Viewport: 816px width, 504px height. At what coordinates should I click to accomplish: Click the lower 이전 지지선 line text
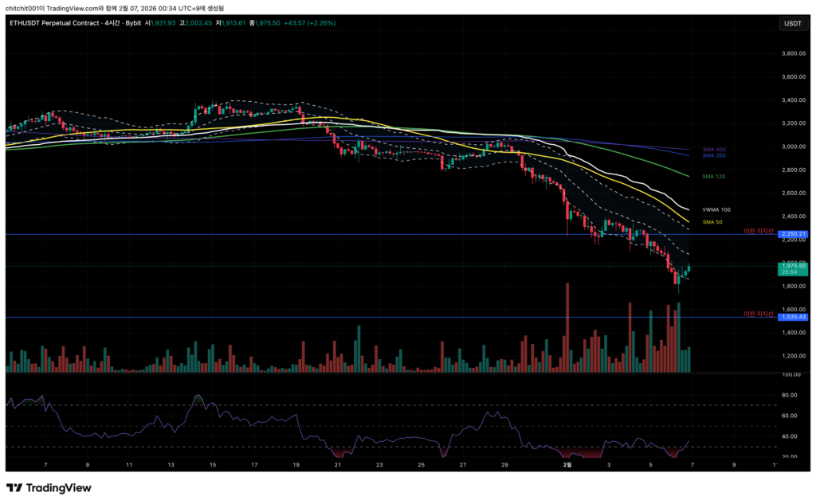pos(758,314)
